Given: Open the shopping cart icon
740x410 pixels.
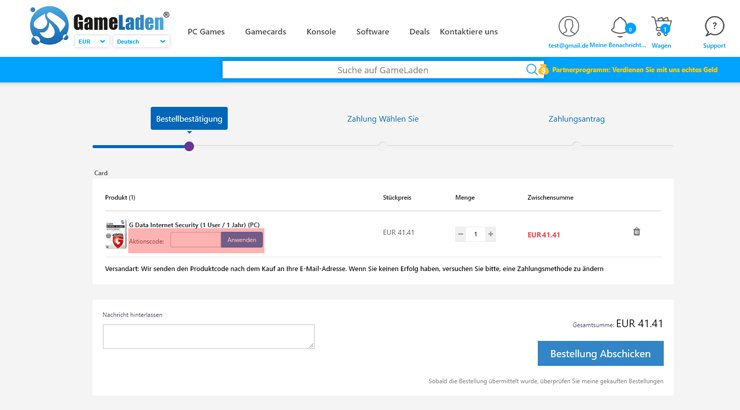Looking at the screenshot, I should (661, 26).
